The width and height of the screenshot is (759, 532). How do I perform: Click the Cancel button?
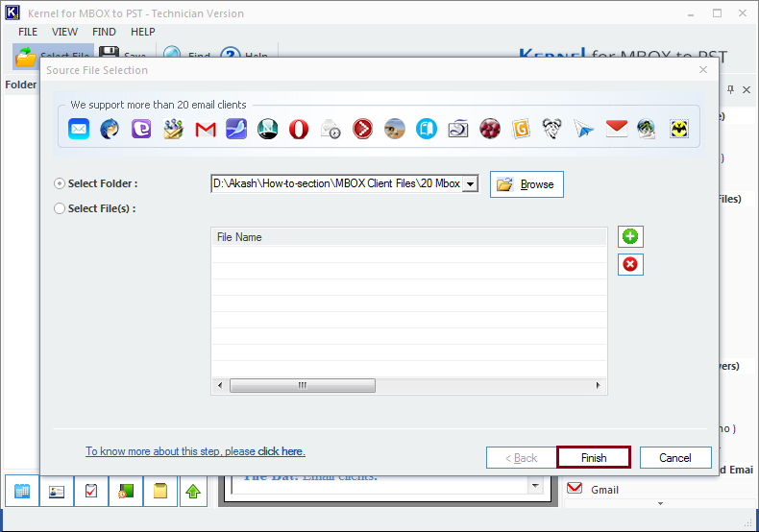pyautogui.click(x=675, y=457)
